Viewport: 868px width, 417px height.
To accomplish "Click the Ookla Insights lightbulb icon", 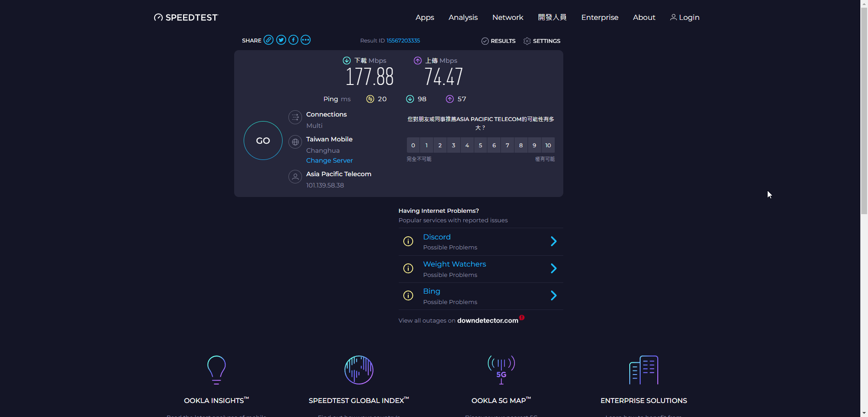I will (216, 370).
